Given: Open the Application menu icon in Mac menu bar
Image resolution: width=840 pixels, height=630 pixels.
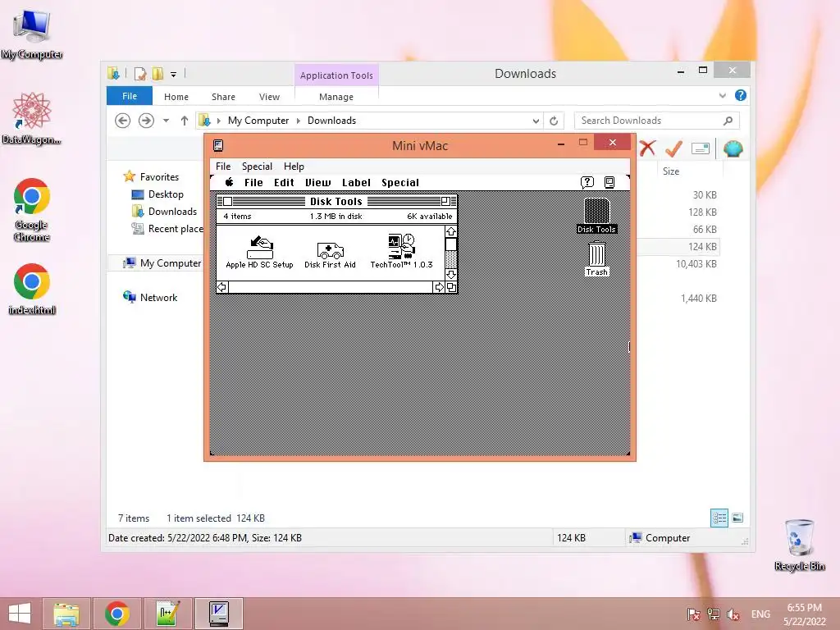Looking at the screenshot, I should coord(609,182).
